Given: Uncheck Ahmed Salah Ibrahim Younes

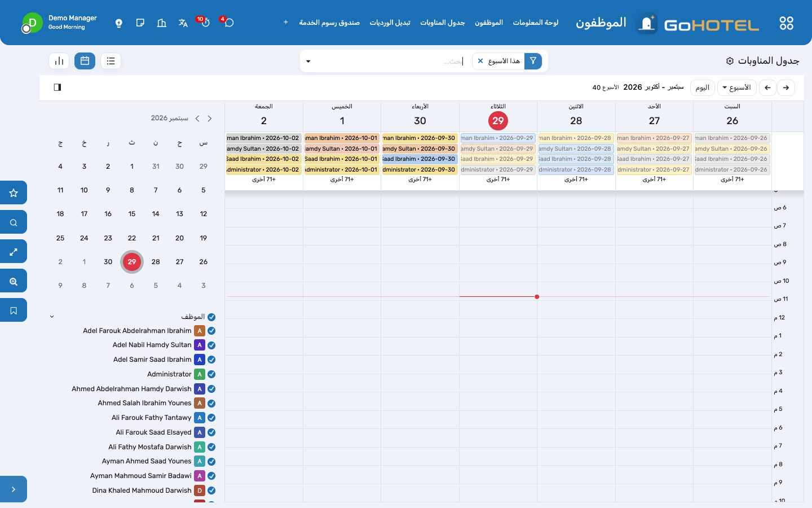Looking at the screenshot, I should pos(211,403).
